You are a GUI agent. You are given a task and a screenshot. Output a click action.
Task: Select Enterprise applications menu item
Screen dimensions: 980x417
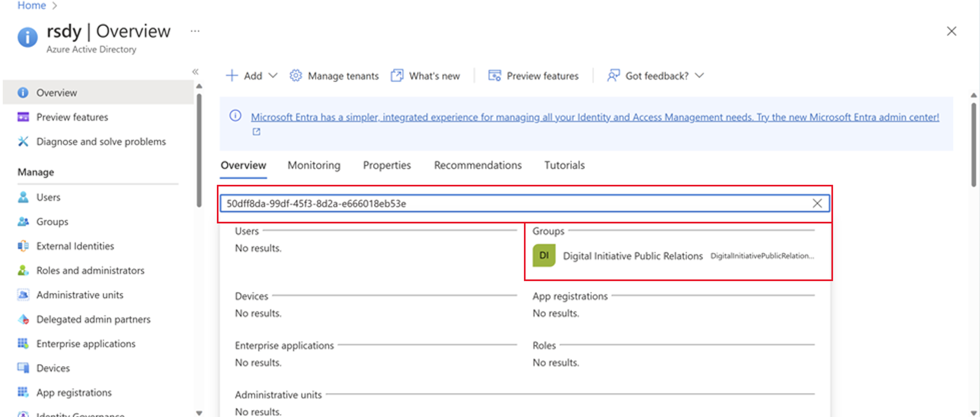click(x=86, y=344)
